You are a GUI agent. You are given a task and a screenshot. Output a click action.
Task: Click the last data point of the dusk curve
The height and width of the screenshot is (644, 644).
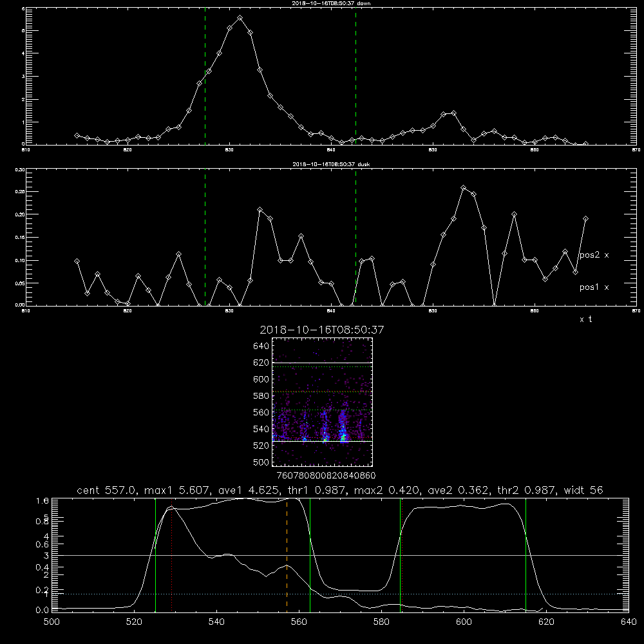click(x=585, y=219)
